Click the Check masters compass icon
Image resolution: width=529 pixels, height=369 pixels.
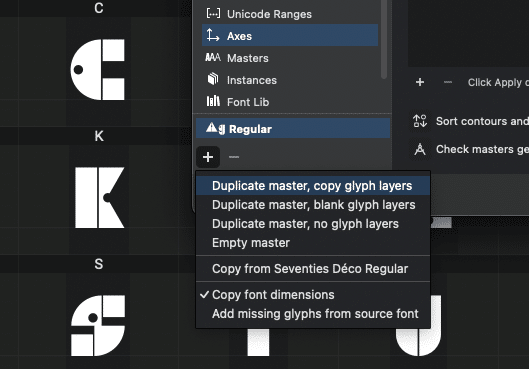click(x=420, y=149)
